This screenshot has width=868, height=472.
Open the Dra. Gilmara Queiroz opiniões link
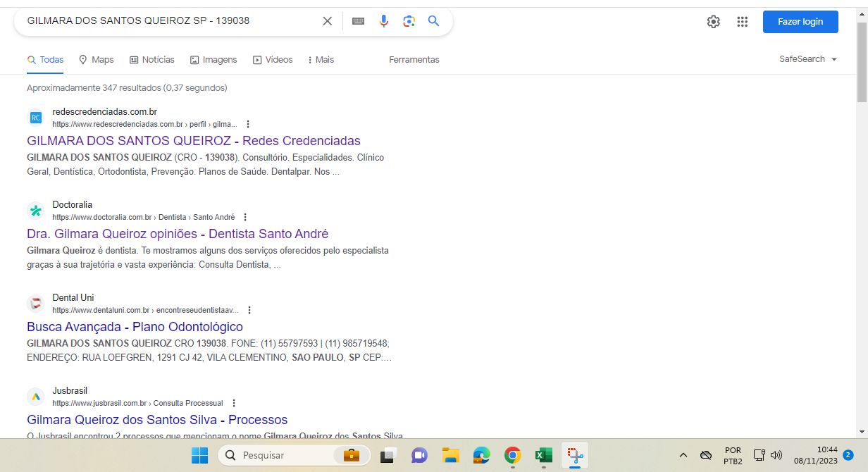[x=178, y=234]
